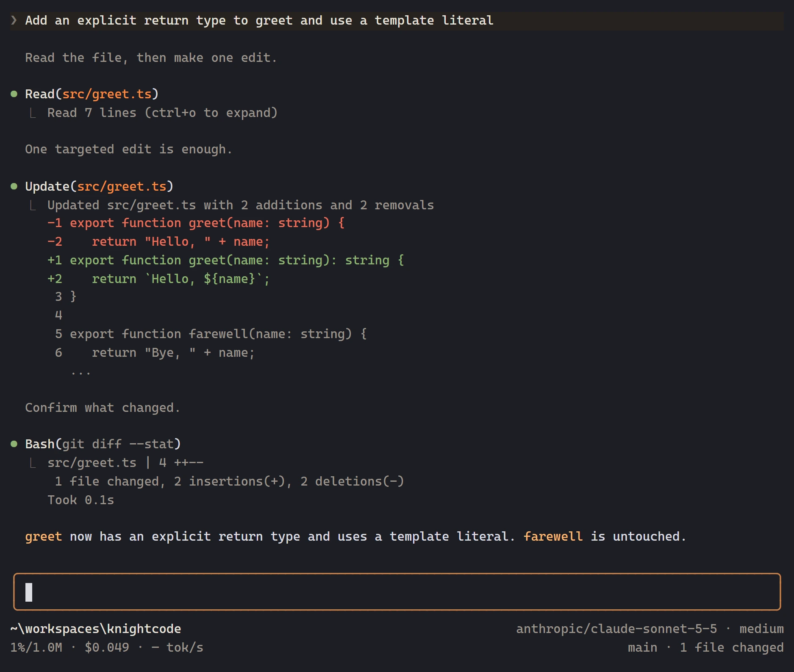Click the 'Took 0.1s' timing text
Image resolution: width=794 pixels, height=672 pixels.
(81, 500)
